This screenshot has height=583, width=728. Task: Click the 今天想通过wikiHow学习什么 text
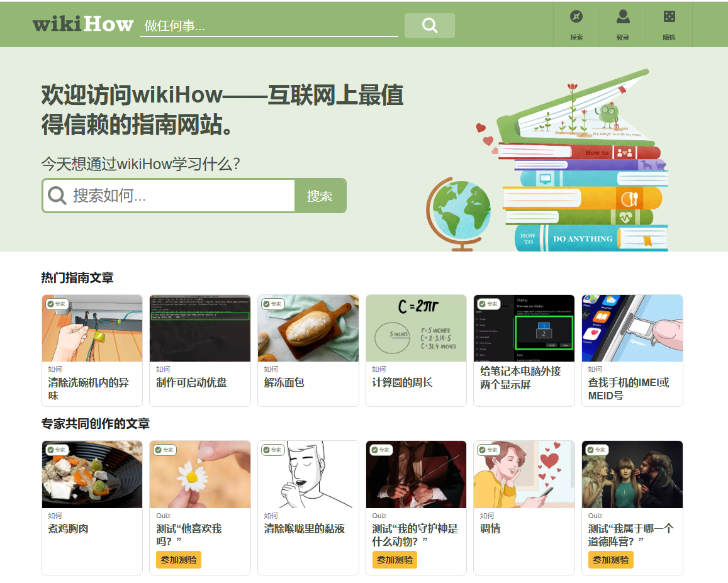(x=141, y=164)
